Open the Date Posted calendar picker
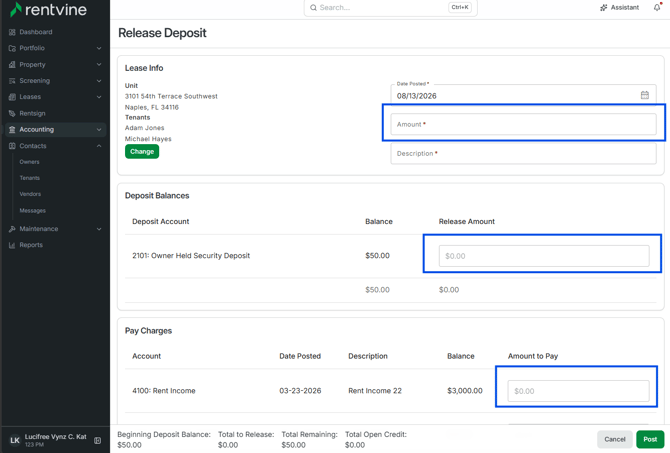Image resolution: width=670 pixels, height=453 pixels. click(x=645, y=95)
